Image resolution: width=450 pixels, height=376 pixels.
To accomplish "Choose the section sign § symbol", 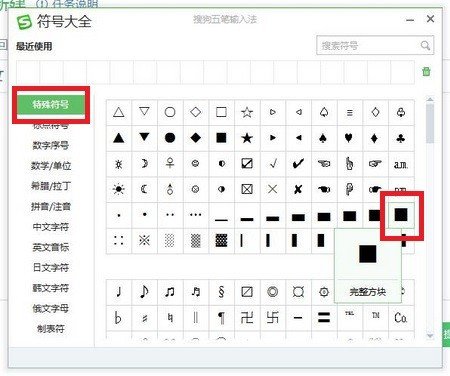I will coord(221,292).
